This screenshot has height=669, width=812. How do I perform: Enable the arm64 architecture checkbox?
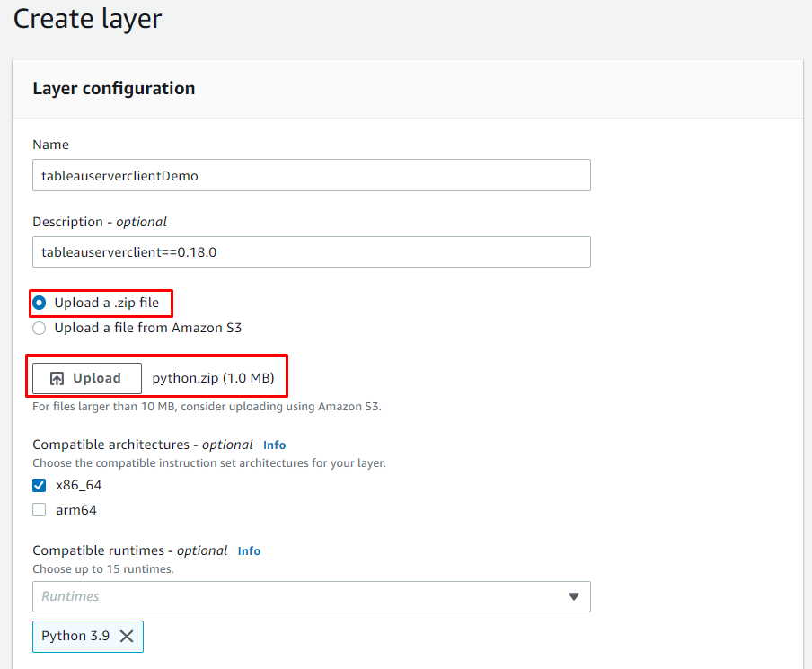[40, 510]
